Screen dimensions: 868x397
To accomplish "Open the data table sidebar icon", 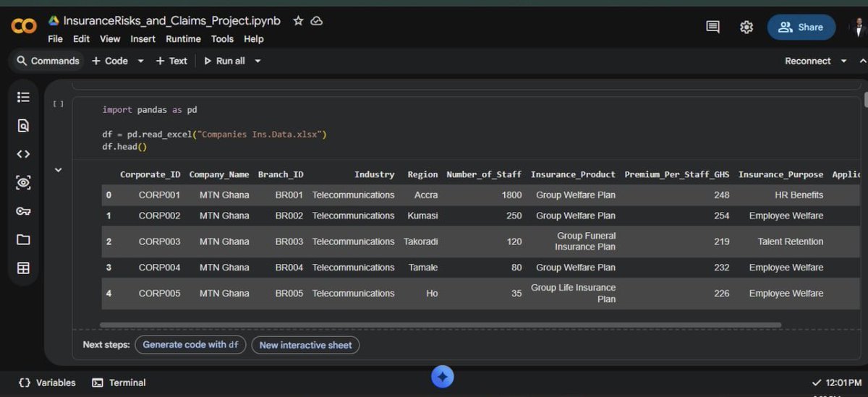I will (x=23, y=268).
